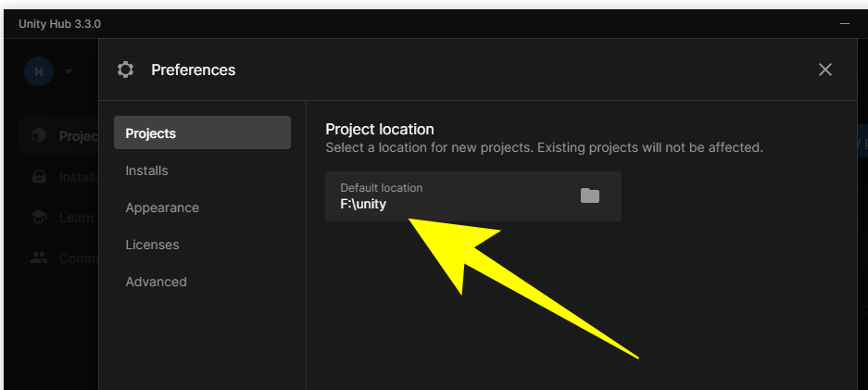Click the Learn label in the main sidebar

pos(77,217)
